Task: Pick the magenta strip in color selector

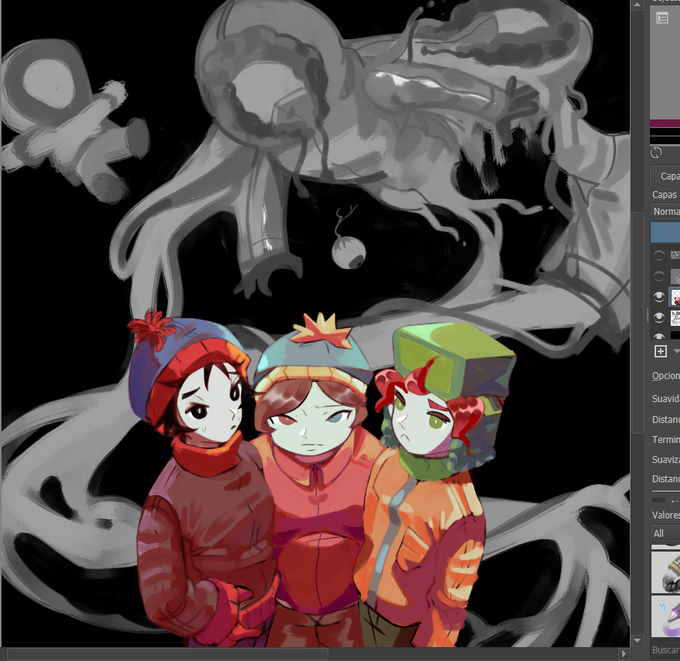Action: (x=665, y=124)
